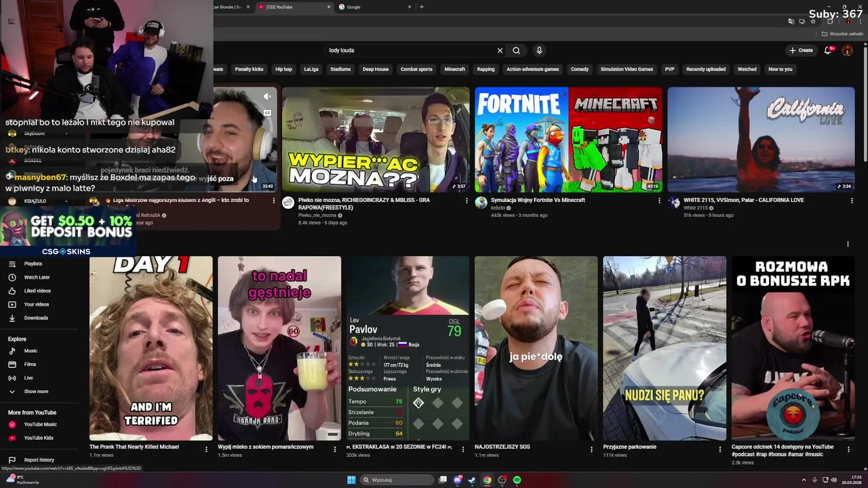This screenshot has width=868, height=488.
Task: Open options for 'Wypij mleko z sokiem' short
Action: click(334, 449)
